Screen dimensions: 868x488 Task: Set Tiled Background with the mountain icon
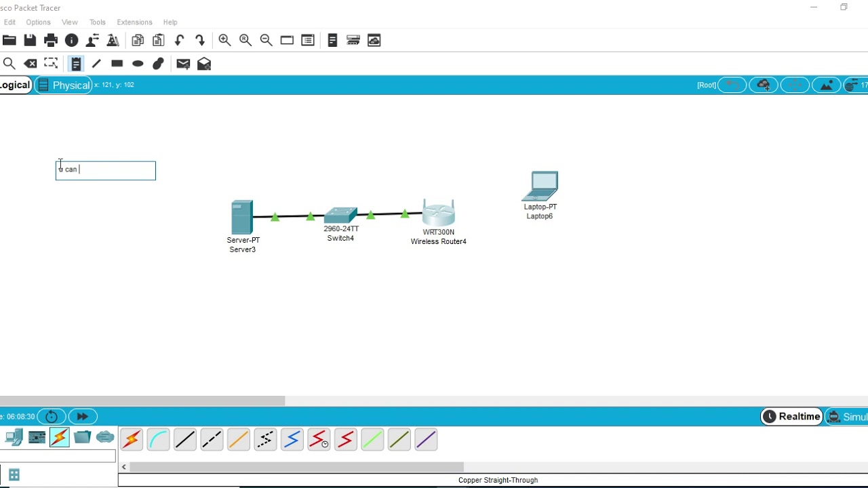826,85
